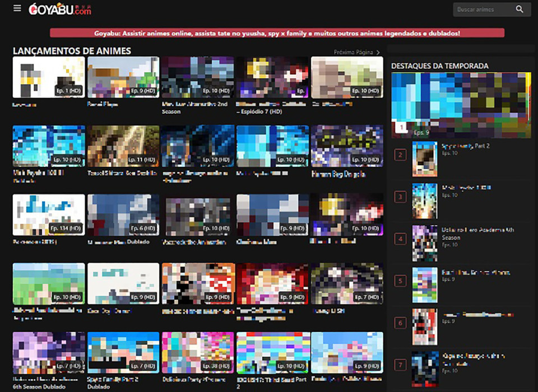The height and width of the screenshot is (392, 538).
Task: Open the poster image beside rank 3
Action: (425, 201)
